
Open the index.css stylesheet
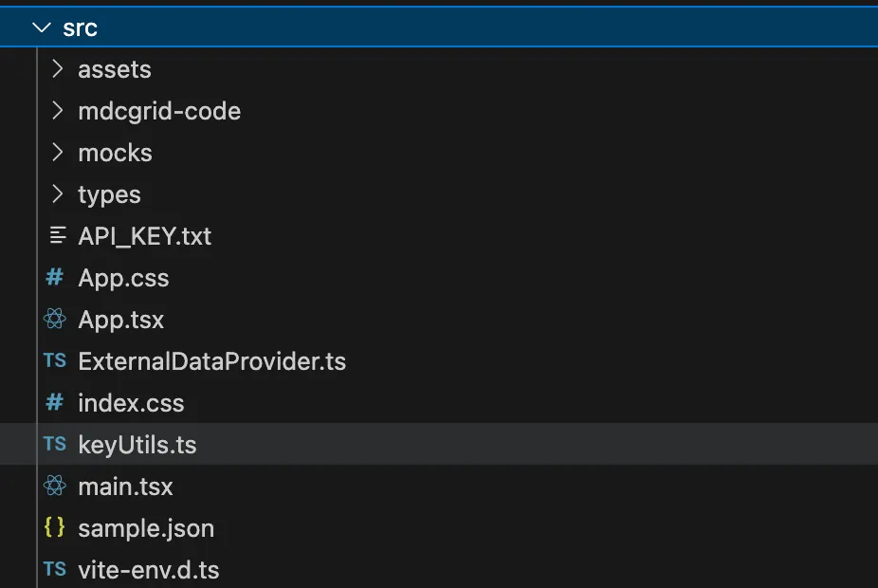coord(132,403)
